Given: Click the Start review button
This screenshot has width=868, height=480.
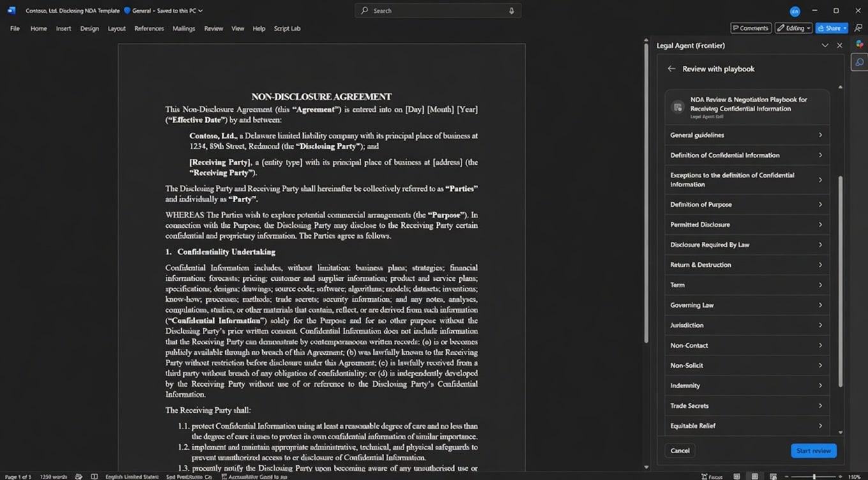Looking at the screenshot, I should pos(814,451).
